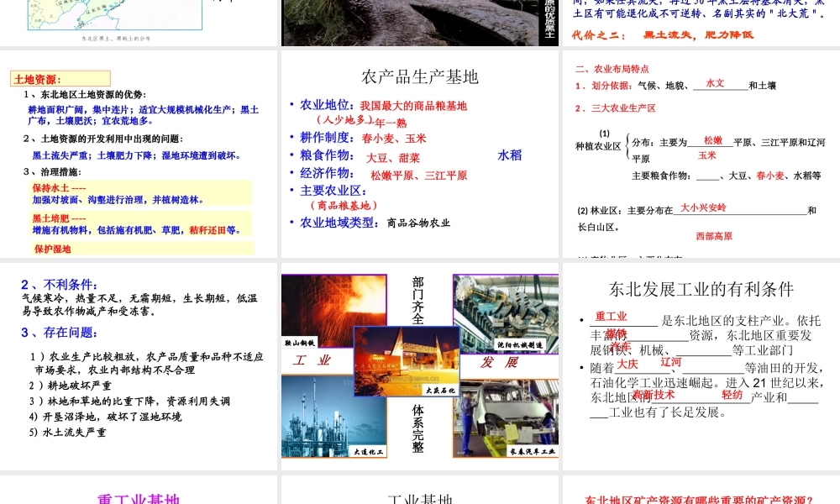Click the red answer 西部高原
The height and width of the screenshot is (504, 840).
(714, 236)
